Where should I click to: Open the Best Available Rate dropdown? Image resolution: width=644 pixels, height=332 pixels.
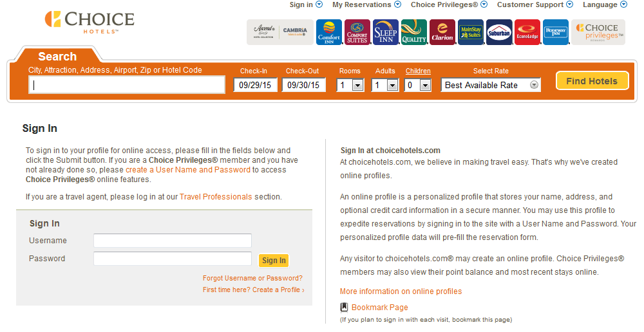pyautogui.click(x=491, y=85)
